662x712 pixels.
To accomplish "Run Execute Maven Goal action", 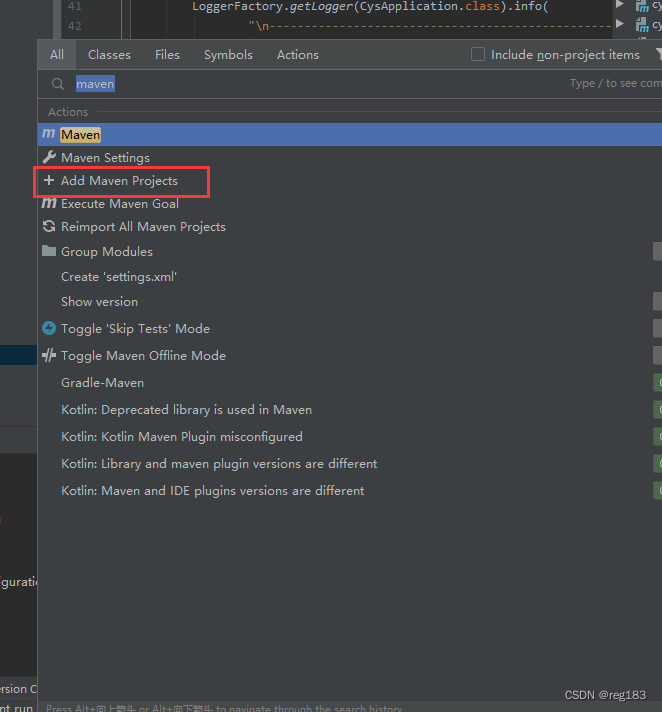I will (120, 204).
